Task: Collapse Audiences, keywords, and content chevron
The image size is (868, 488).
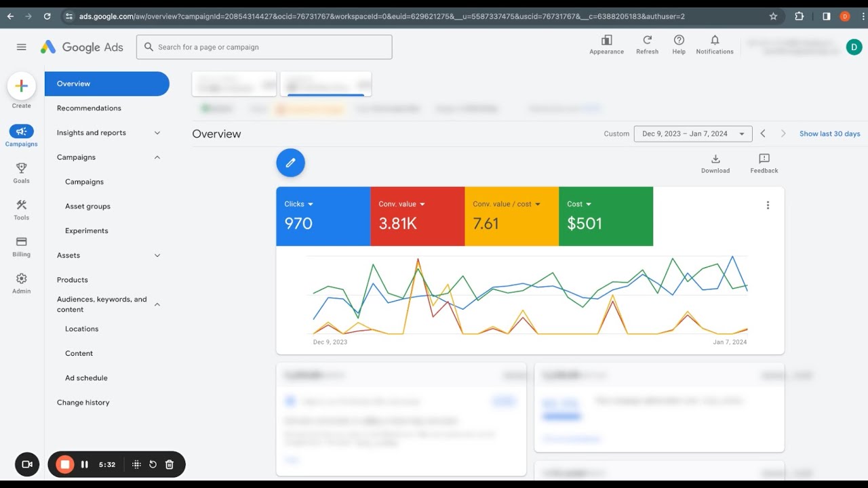Action: point(157,304)
